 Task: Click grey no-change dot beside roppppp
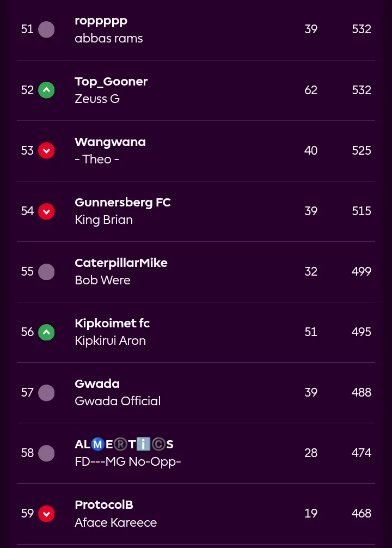click(x=46, y=29)
